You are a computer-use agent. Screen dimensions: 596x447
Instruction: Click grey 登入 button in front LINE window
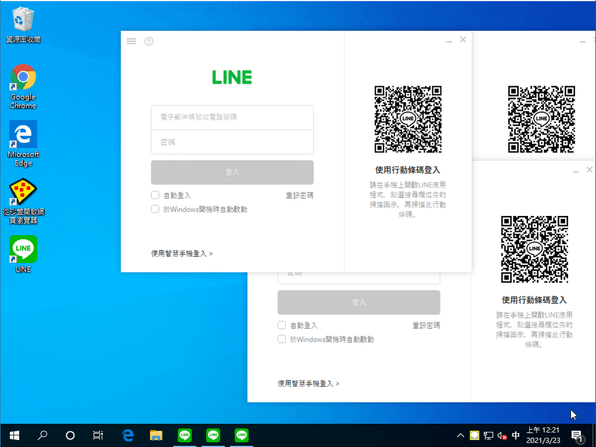click(232, 172)
